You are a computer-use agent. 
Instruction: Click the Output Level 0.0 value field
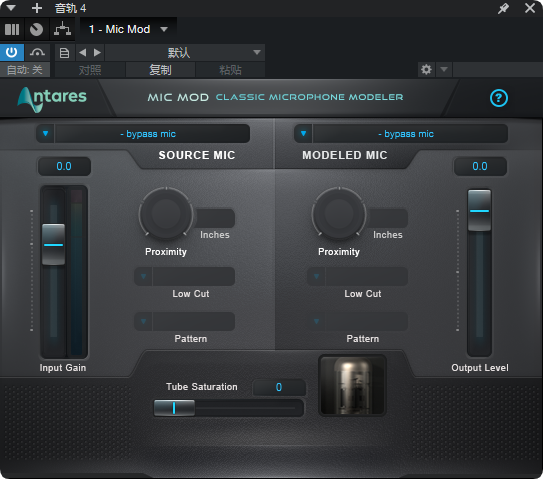tap(480, 167)
